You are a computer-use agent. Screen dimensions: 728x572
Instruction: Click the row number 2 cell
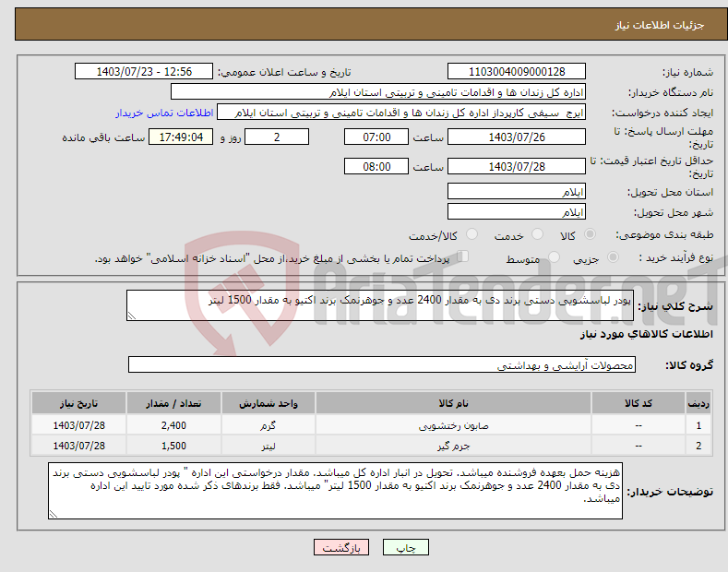pyautogui.click(x=698, y=446)
